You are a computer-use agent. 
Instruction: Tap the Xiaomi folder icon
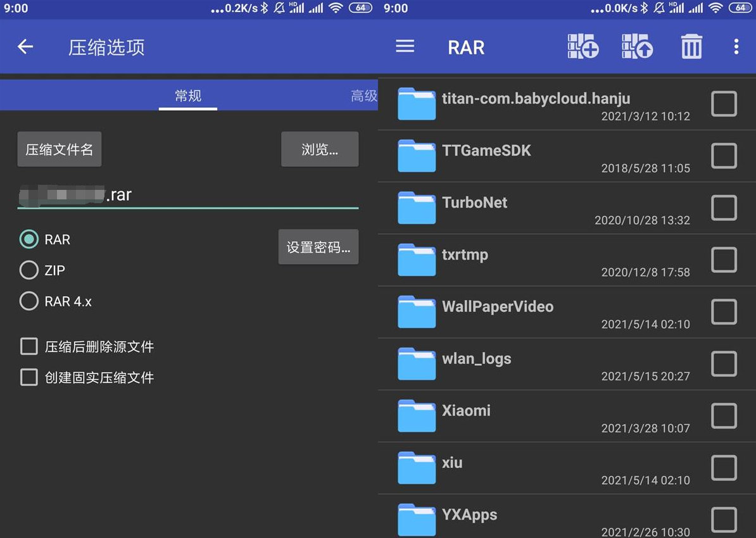[x=417, y=416]
